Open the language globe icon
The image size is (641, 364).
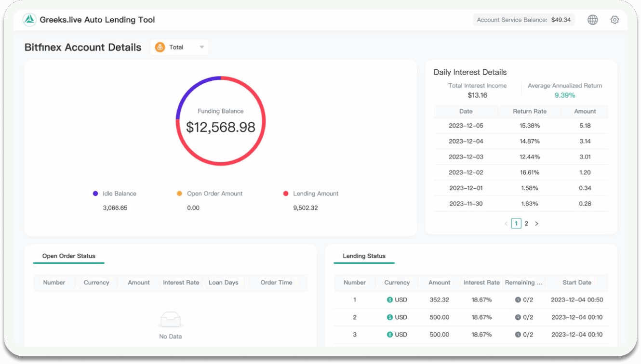point(593,20)
